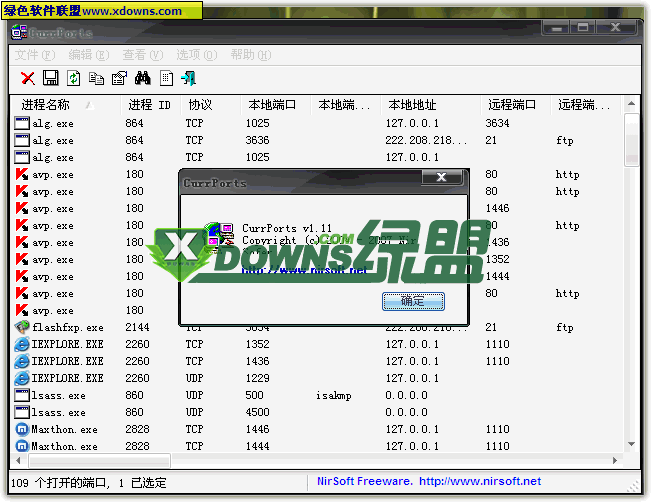Click UDP protocol in IEXPLORE.EXE row

point(194,378)
